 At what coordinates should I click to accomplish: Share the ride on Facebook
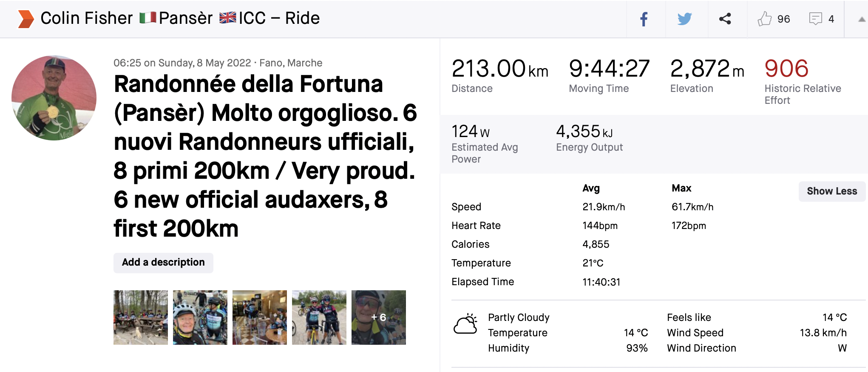point(644,19)
